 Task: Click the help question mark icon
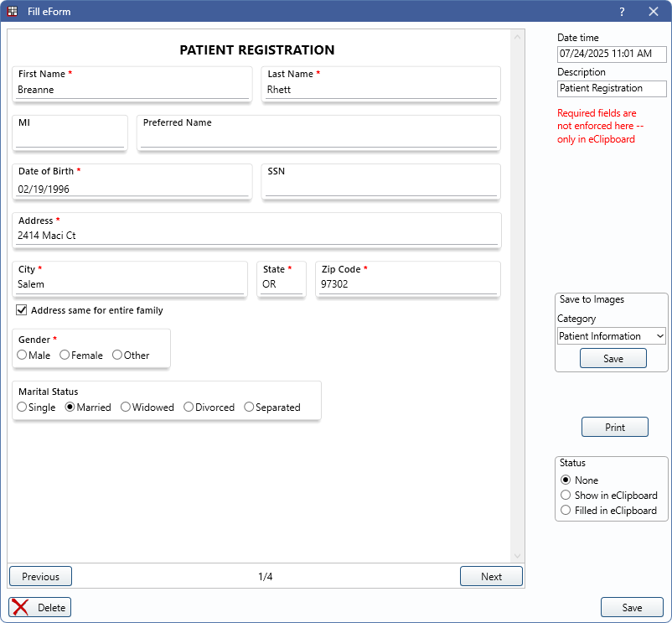622,12
